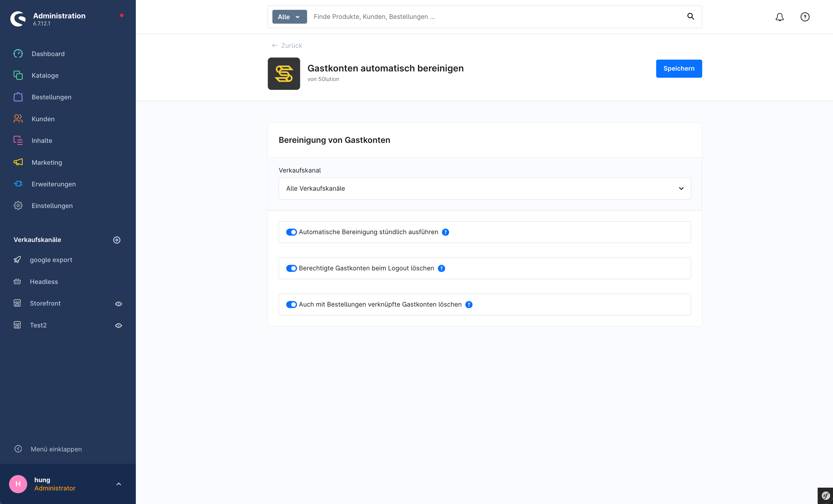Open Inhalte menu item
This screenshot has height=504, width=833.
[42, 140]
